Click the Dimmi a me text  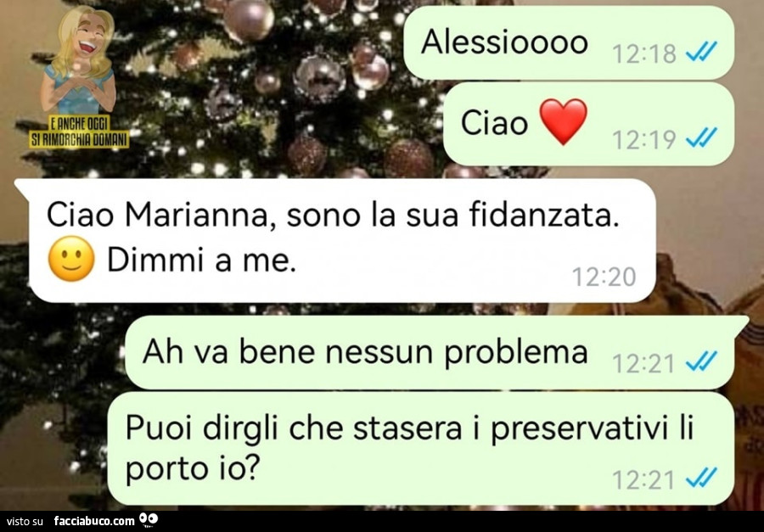coord(201,260)
